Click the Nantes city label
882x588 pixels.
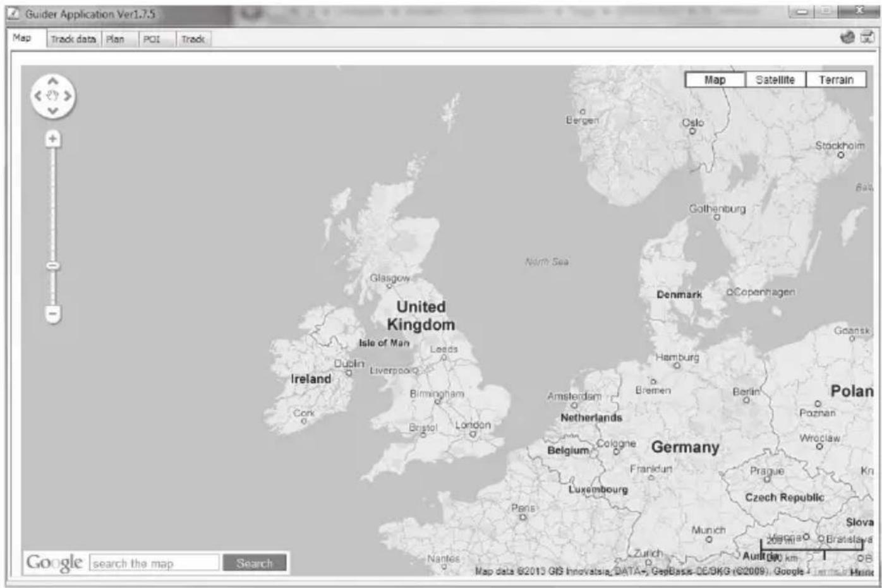coord(444,558)
